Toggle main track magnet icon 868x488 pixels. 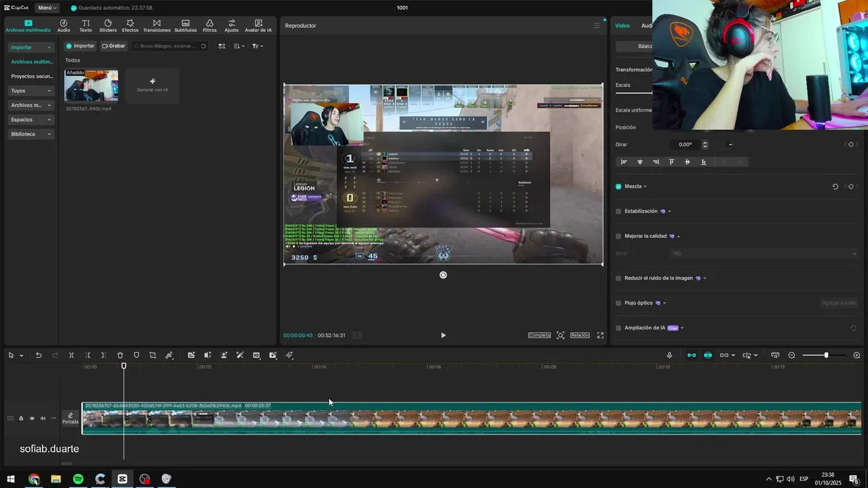[692, 355]
